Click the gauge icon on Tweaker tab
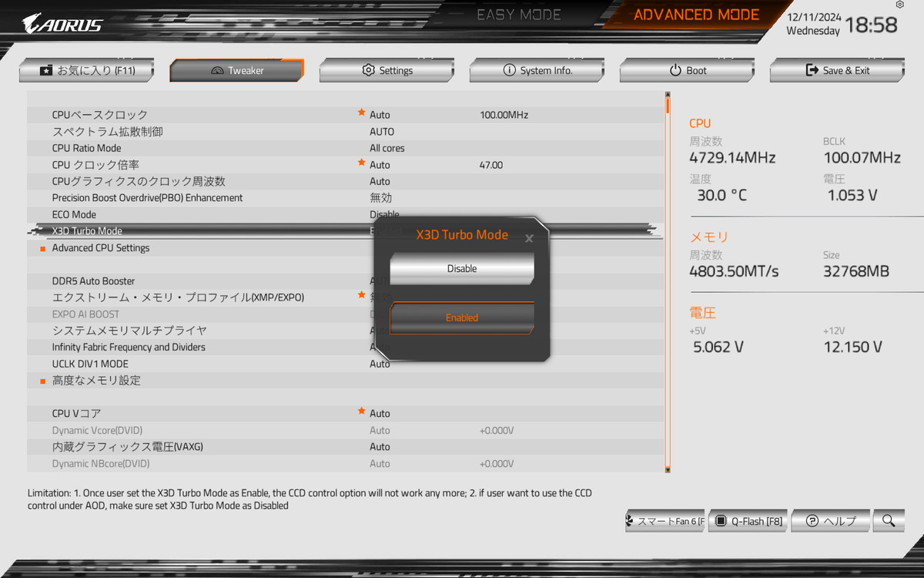Viewport: 924px width, 578px height. (x=216, y=71)
